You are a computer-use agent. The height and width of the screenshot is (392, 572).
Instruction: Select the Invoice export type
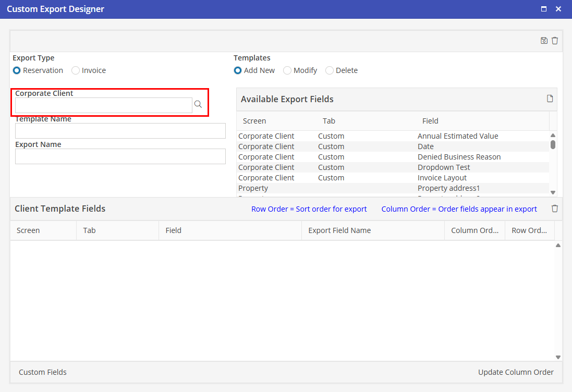tap(76, 70)
